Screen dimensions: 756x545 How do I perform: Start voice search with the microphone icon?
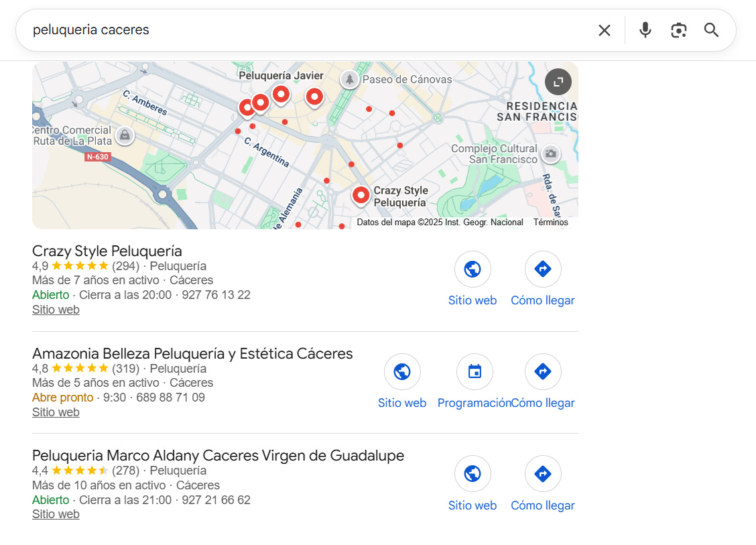coord(645,30)
